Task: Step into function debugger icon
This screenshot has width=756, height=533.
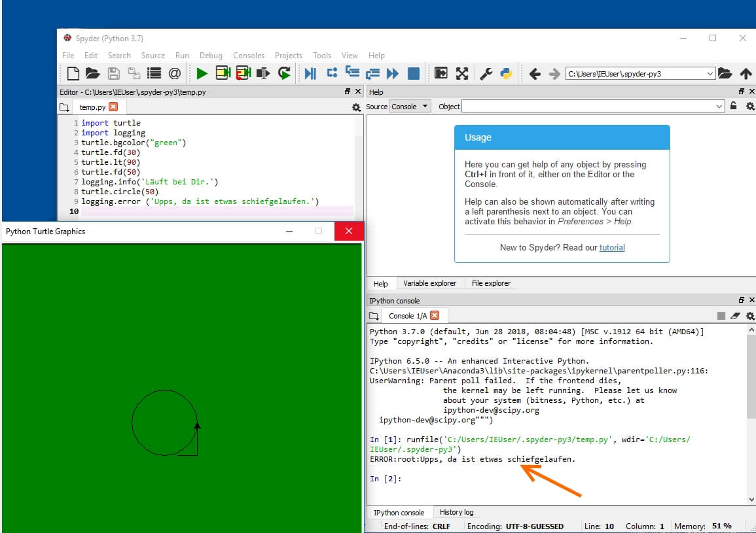Action: 352,73
